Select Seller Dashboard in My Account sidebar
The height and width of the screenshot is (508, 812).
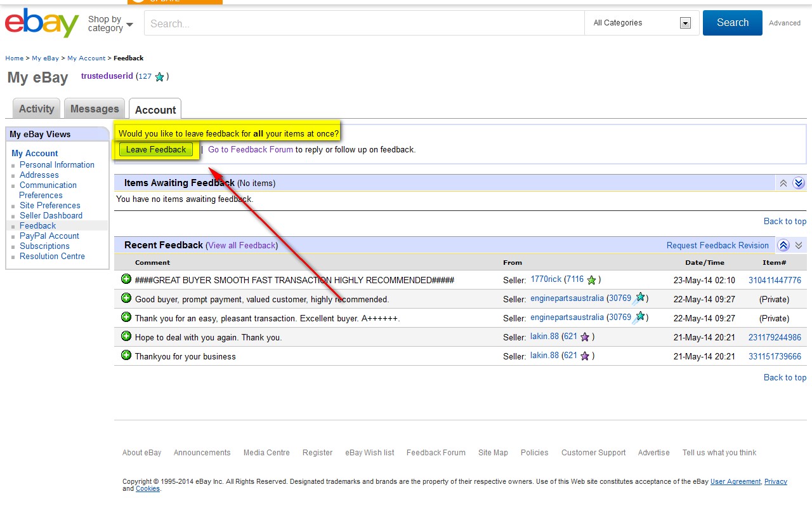51,215
